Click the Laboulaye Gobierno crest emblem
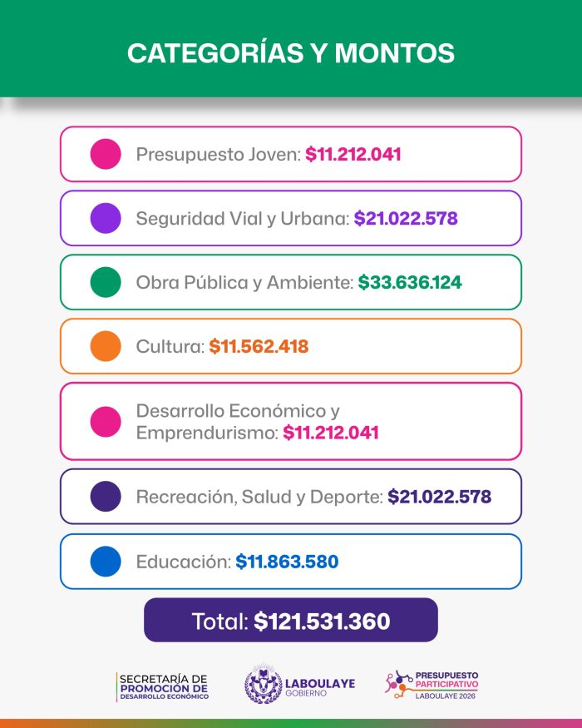Viewport: 582px width, 728px height. [x=264, y=685]
